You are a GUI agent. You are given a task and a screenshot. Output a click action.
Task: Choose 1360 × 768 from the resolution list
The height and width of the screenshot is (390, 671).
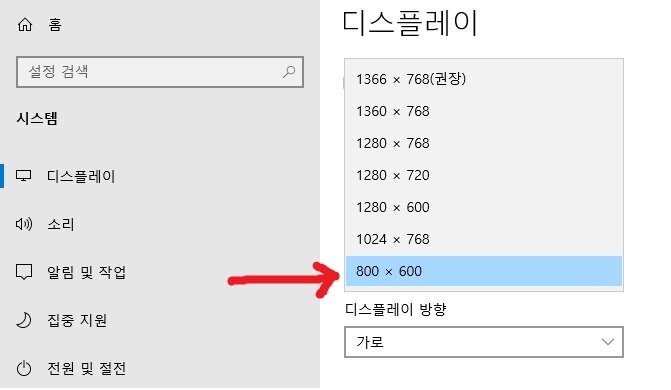click(484, 111)
